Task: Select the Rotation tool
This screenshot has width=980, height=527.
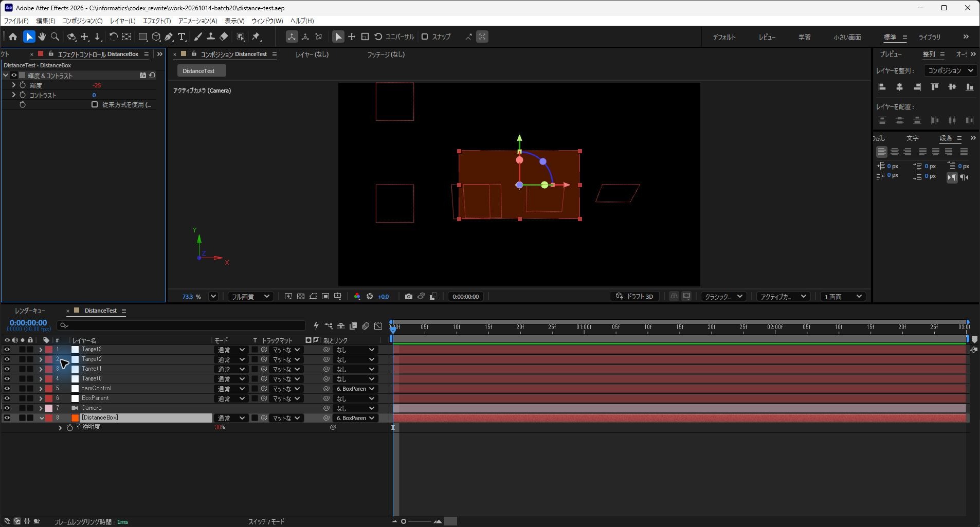Action: (x=113, y=37)
